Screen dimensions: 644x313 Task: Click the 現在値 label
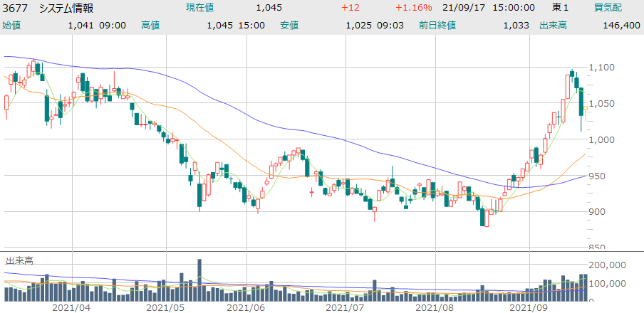pos(200,8)
